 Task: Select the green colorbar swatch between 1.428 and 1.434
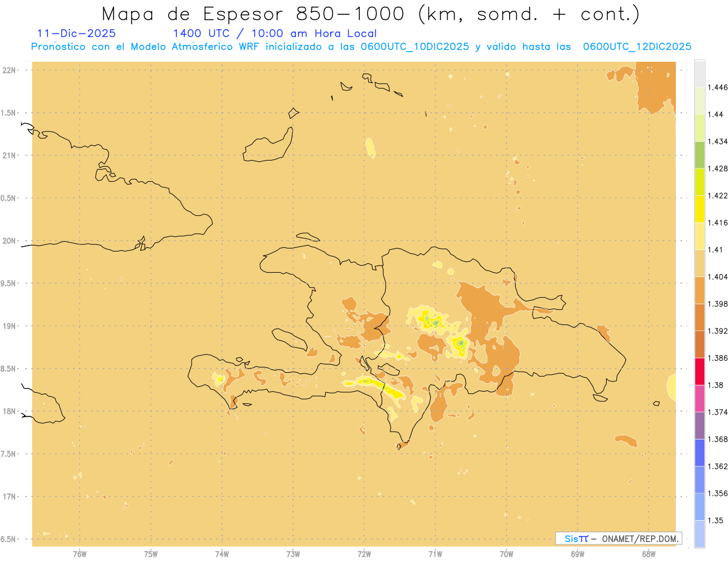pos(699,155)
